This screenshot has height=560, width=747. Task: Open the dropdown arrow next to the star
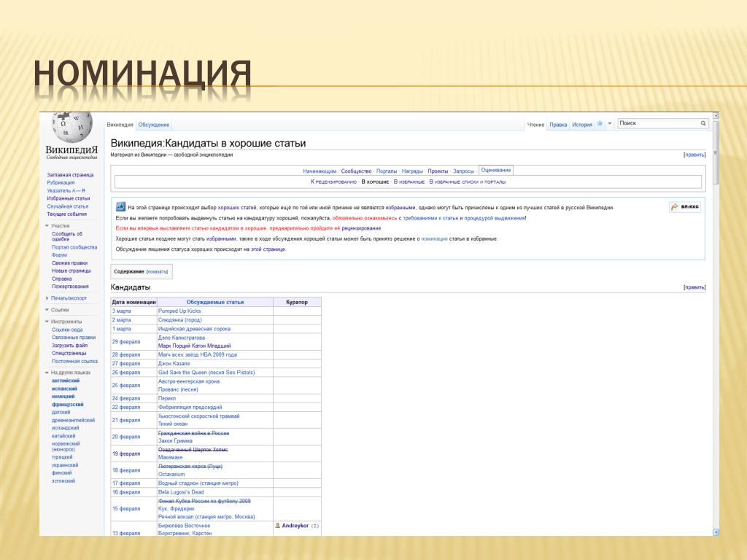click(x=610, y=124)
